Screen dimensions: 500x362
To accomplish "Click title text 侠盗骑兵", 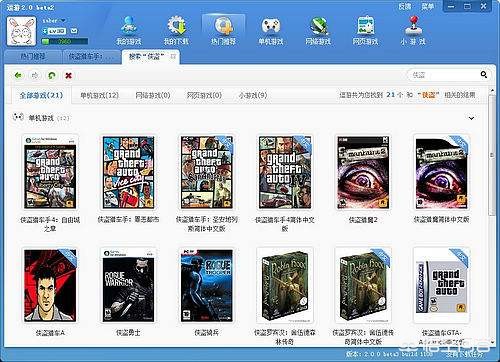I will (x=207, y=332).
